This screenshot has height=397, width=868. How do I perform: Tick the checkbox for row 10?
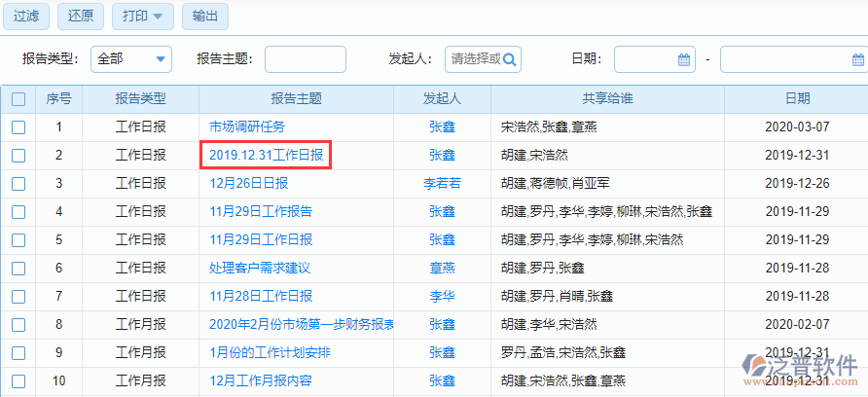[18, 380]
